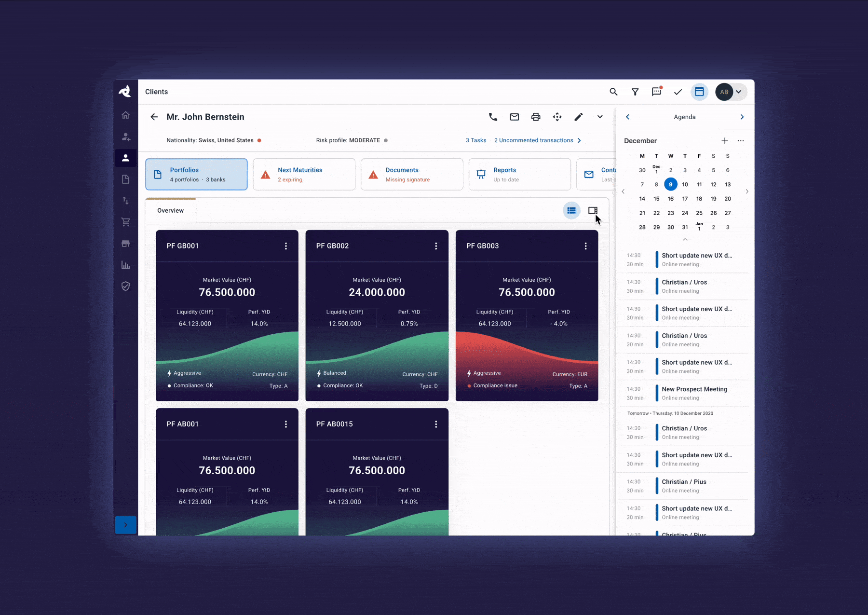Image resolution: width=868 pixels, height=615 pixels.
Task: Select the Next Maturities tab card
Action: [x=304, y=174]
